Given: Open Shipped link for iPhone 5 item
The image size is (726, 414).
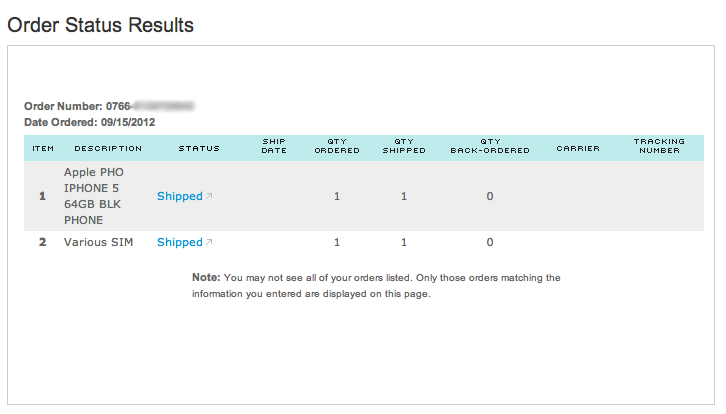Looking at the screenshot, I should pos(180,196).
